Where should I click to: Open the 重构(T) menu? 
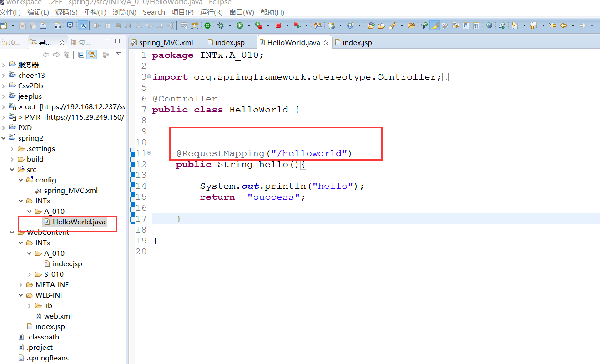click(x=95, y=12)
